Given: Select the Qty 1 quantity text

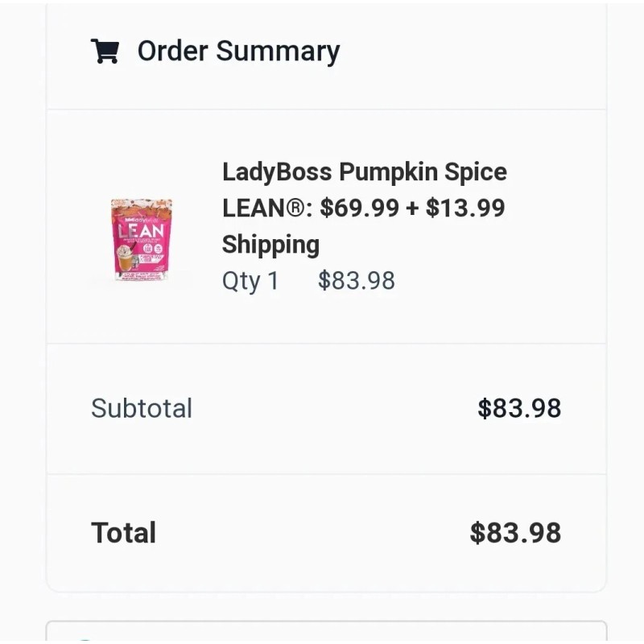Looking at the screenshot, I should point(250,280).
